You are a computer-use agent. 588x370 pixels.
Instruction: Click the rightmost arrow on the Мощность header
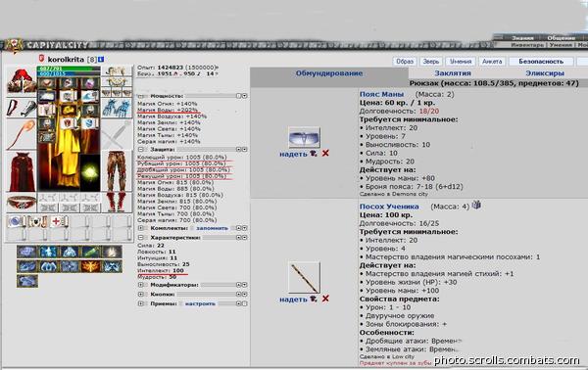coord(244,96)
